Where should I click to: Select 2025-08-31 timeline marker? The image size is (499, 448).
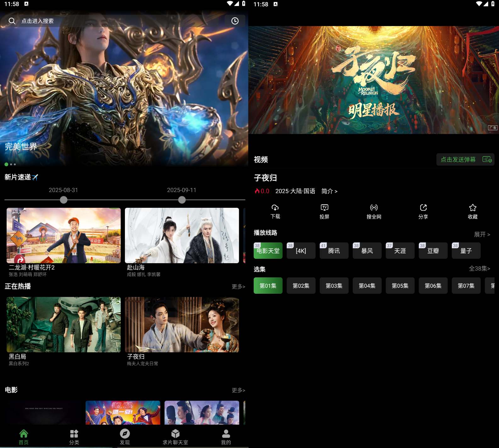tap(64, 200)
